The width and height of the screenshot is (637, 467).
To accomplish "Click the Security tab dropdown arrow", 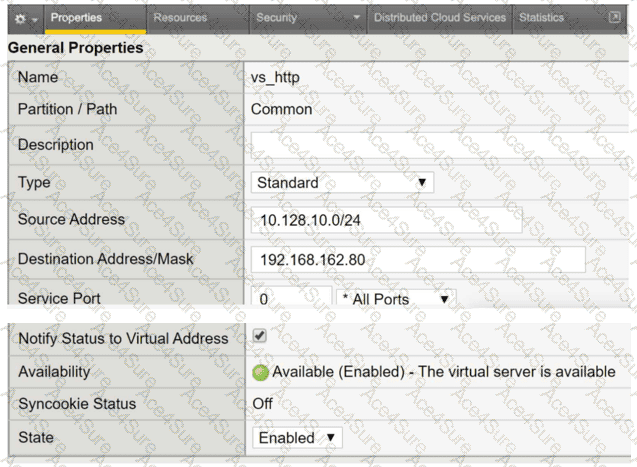I will 357,18.
